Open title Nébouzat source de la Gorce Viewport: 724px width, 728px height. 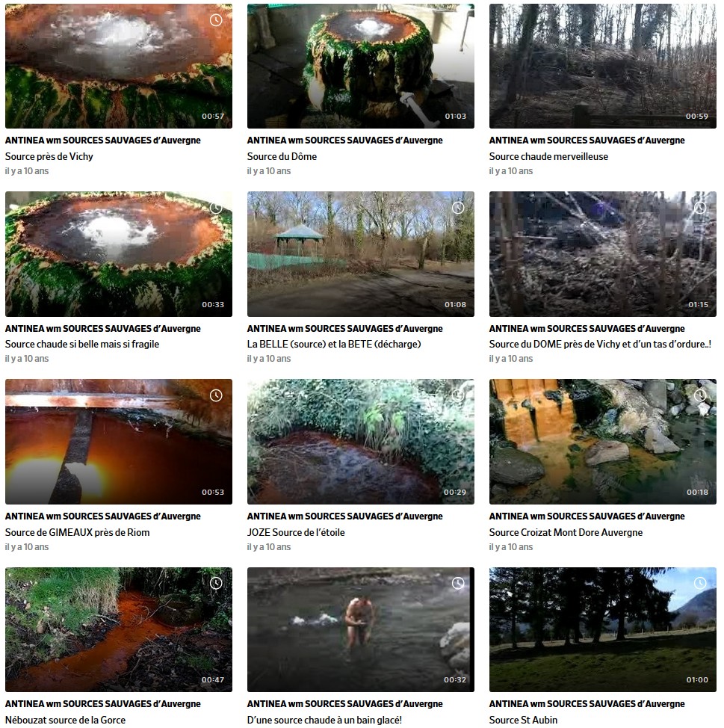(66, 720)
